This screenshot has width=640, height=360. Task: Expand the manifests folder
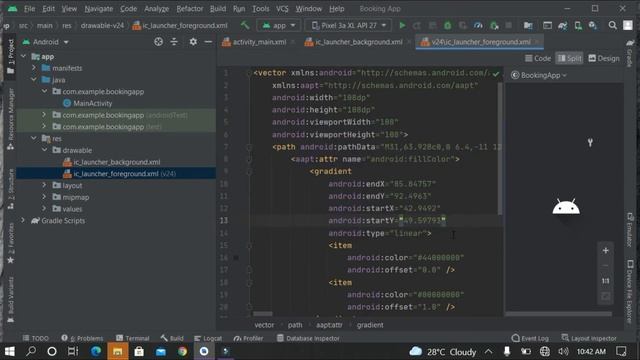tap(34, 68)
